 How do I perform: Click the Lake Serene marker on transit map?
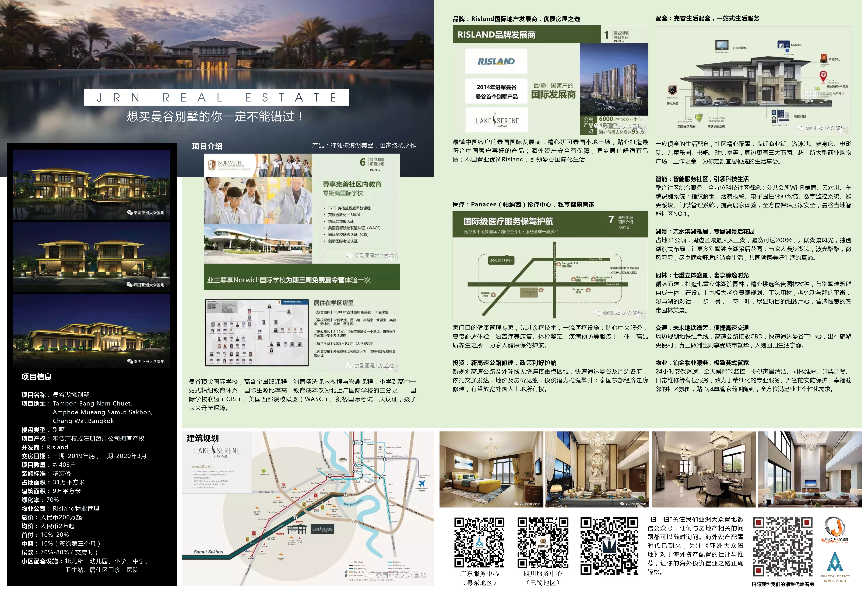point(322,529)
